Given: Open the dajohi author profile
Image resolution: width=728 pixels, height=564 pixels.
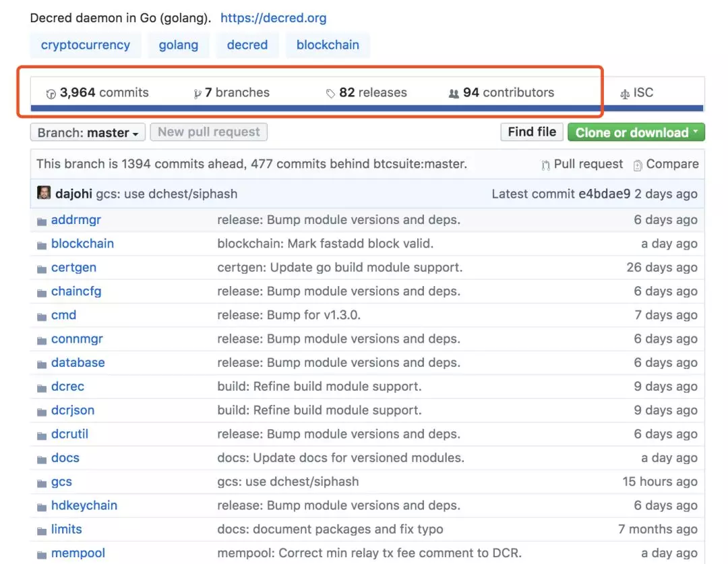Looking at the screenshot, I should (73, 194).
